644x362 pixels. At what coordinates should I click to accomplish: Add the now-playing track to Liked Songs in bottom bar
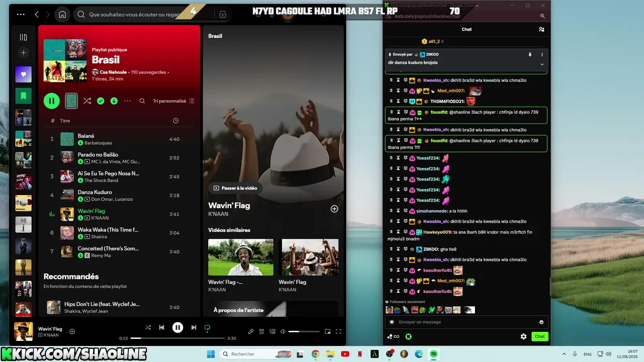point(72,331)
